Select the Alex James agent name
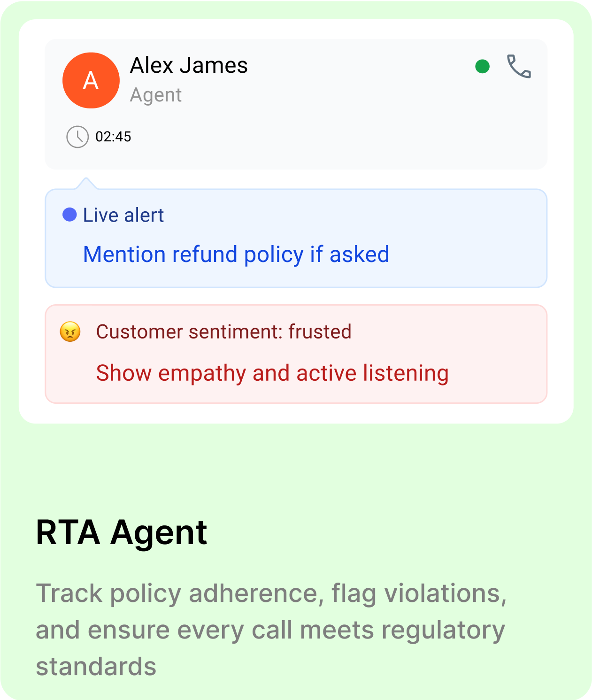Viewport: 592px width, 700px height. [189, 65]
